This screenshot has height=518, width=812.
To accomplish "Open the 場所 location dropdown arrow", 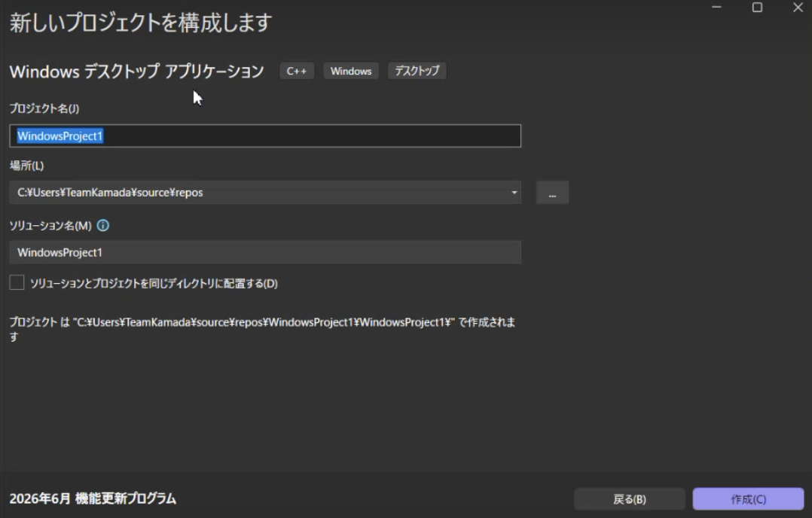I will click(x=514, y=193).
